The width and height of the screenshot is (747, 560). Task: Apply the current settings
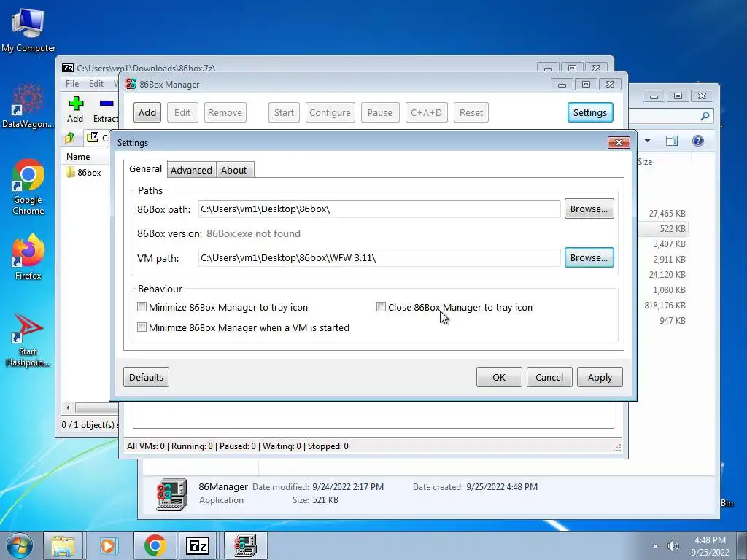click(600, 377)
